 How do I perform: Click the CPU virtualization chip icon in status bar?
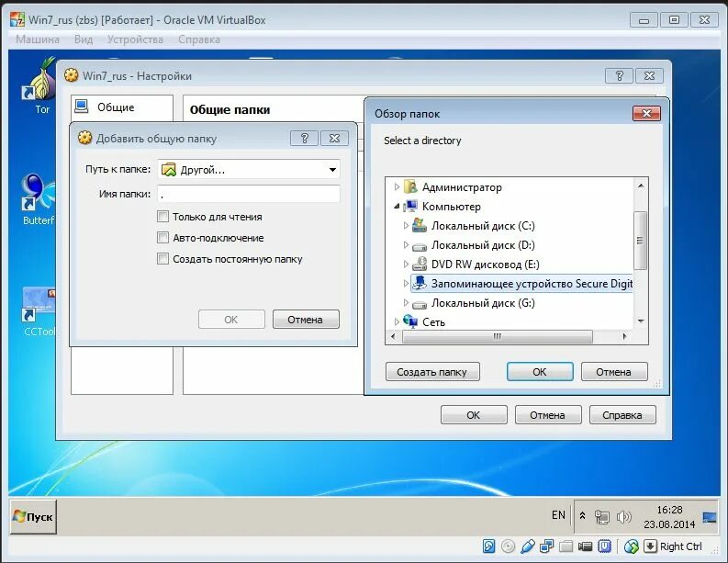tap(604, 546)
